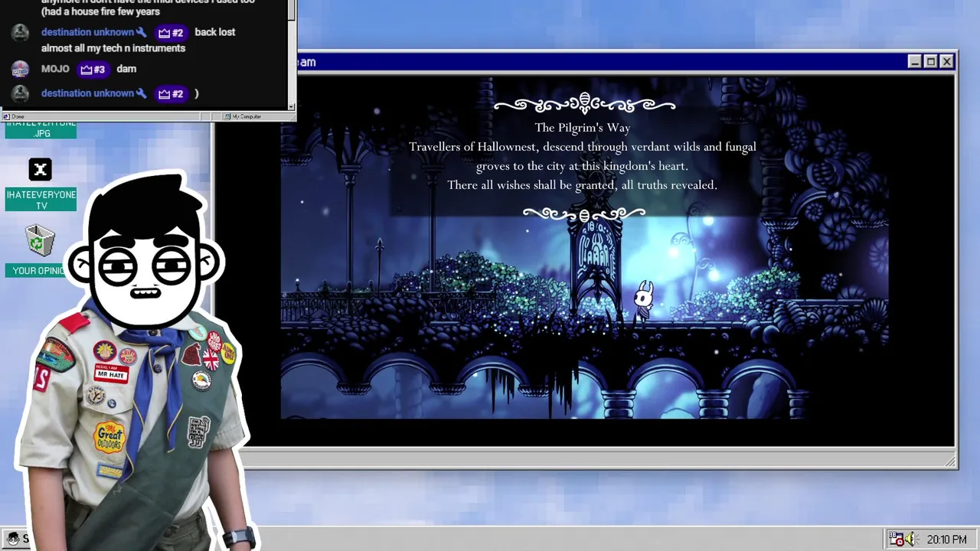Open destination unknown's name in 'back lost' message
Image resolution: width=980 pixels, height=551 pixels.
point(87,32)
